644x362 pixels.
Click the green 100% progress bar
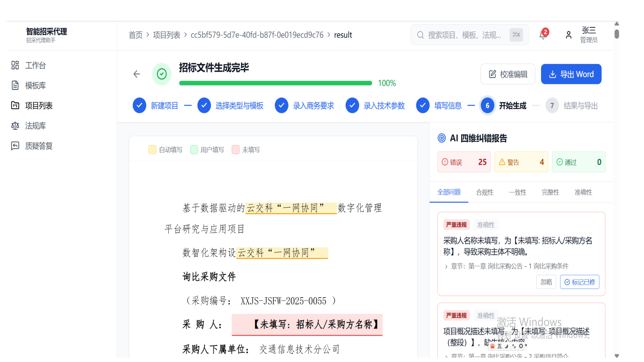(x=275, y=83)
